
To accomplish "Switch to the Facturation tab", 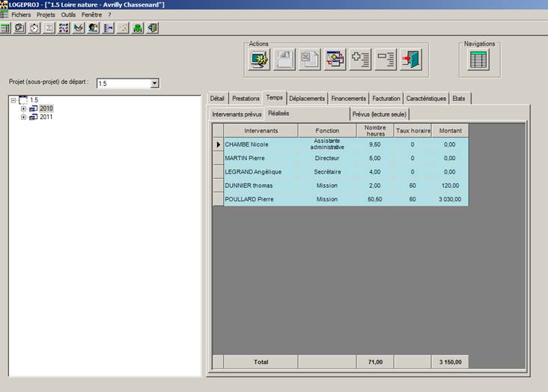I will point(386,98).
